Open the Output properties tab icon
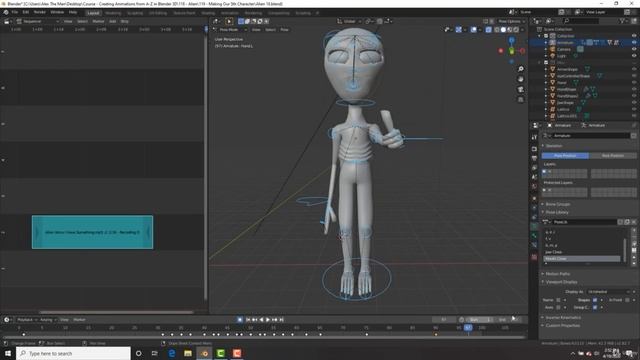The image size is (640, 360). 534,158
